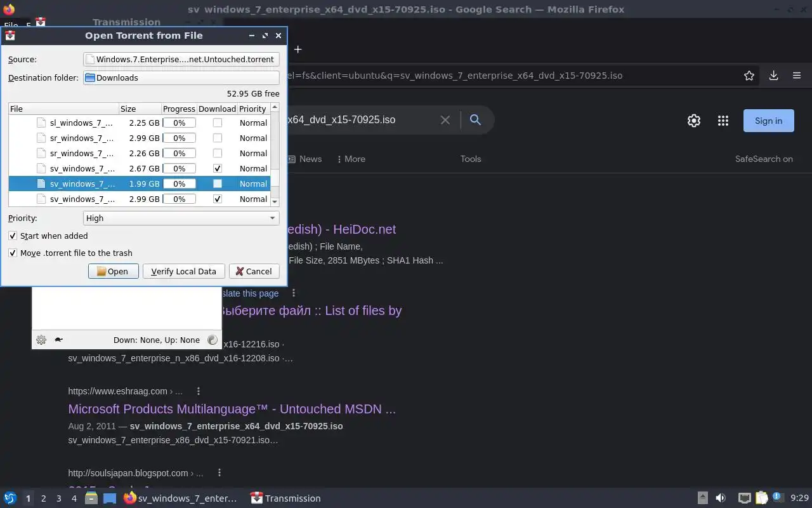The height and width of the screenshot is (508, 812).
Task: Toggle the turtle alternative speed limits icon
Action: click(x=59, y=340)
